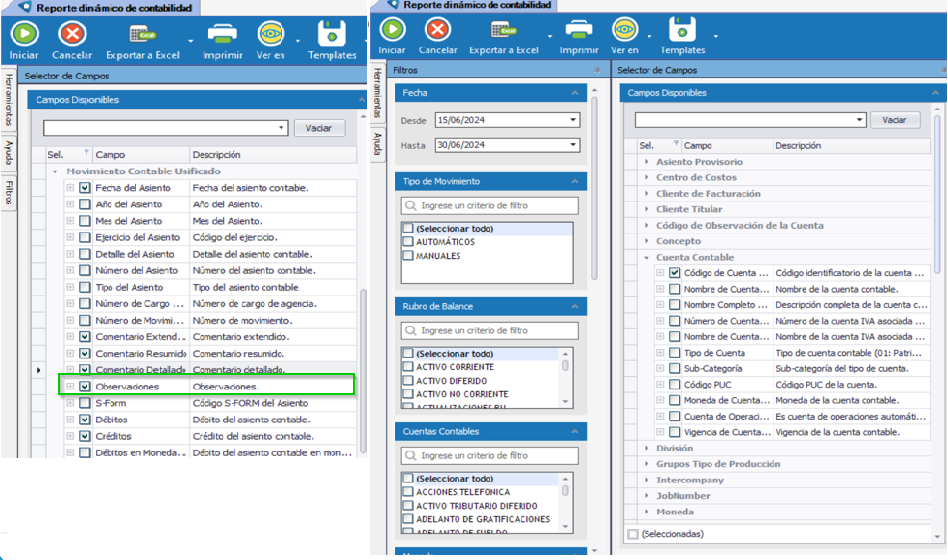Expand Moneda group in field selector
Image resolution: width=948 pixels, height=560 pixels.
[647, 512]
